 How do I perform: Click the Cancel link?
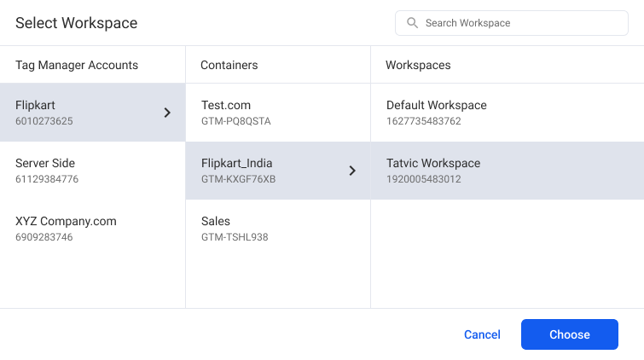point(482,334)
